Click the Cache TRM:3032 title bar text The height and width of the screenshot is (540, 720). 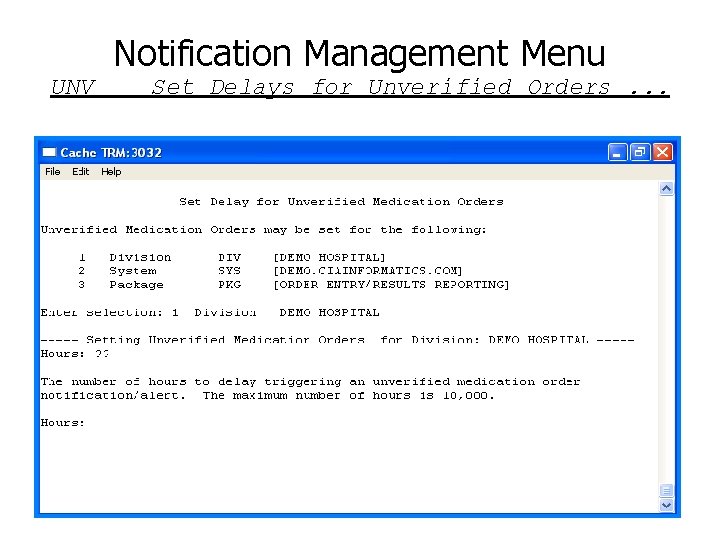click(x=111, y=152)
